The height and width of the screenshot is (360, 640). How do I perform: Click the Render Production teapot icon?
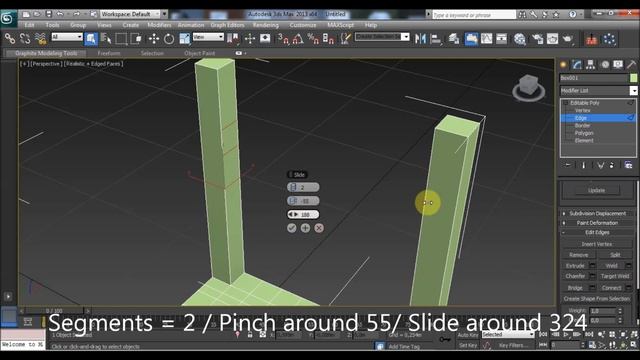point(568,39)
